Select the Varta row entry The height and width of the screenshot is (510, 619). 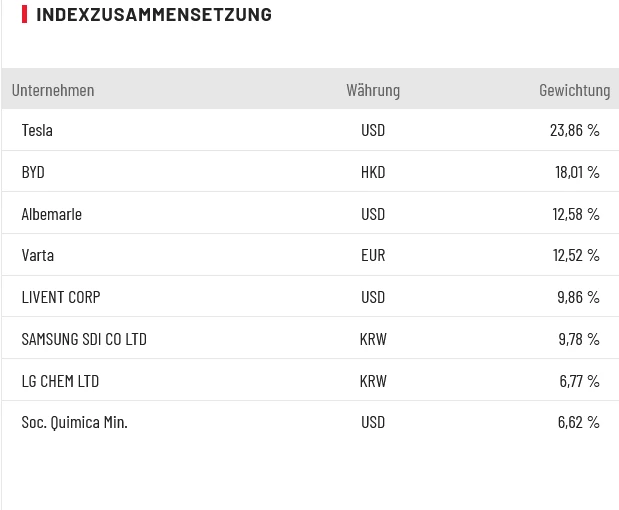pyautogui.click(x=38, y=255)
